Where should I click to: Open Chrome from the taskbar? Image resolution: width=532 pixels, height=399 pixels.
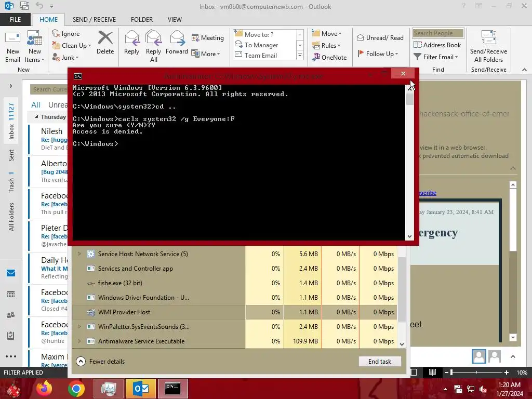click(x=76, y=389)
